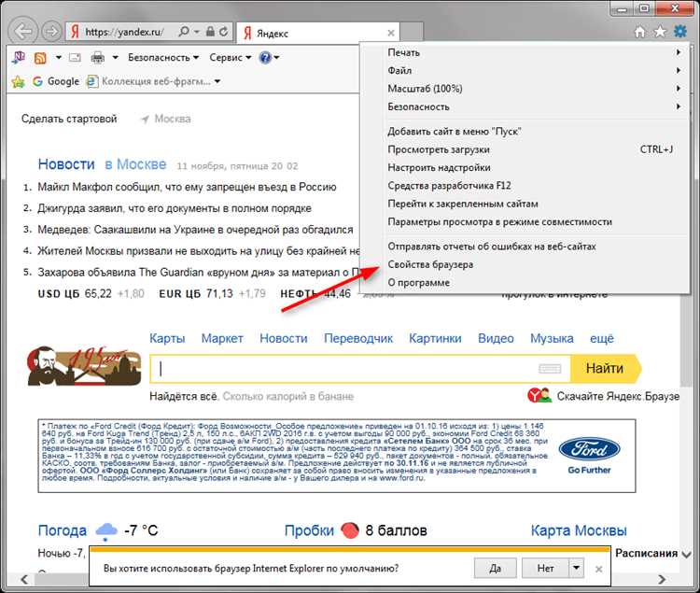The width and height of the screenshot is (700, 593).
Task: Click the Нет button in notification bar
Action: tap(545, 568)
